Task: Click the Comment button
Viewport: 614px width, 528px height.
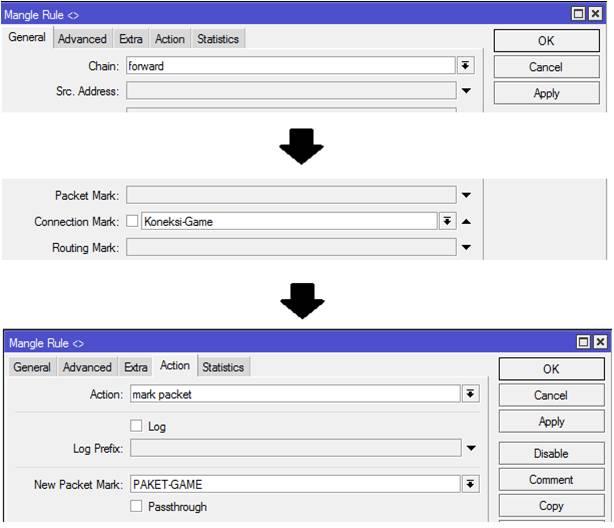Action: click(x=551, y=479)
